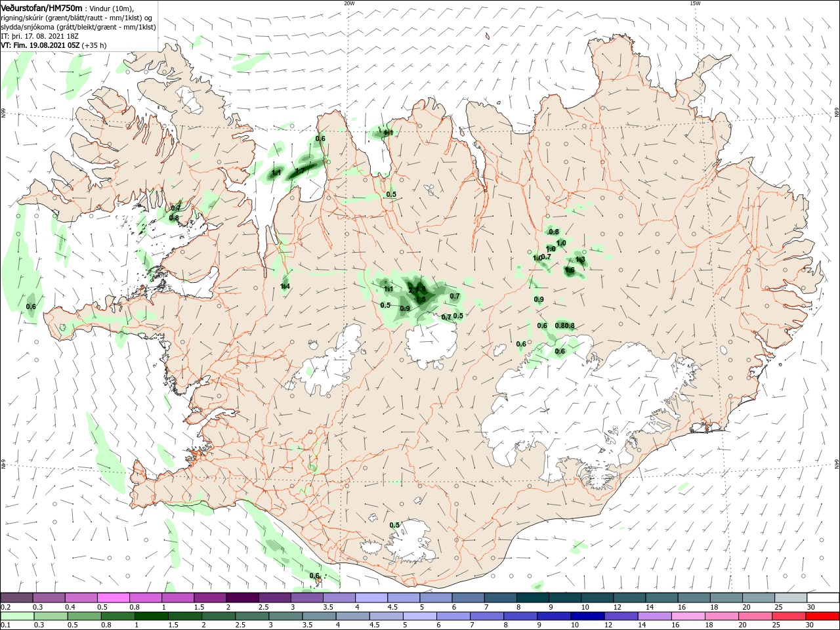Click the IT: þri. 17. 08. 2021 18Z line

40,36
